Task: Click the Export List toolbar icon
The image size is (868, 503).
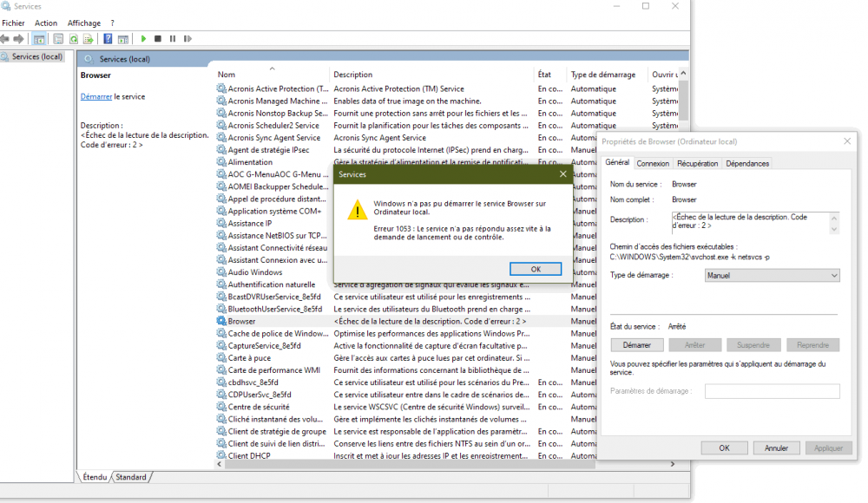Action: click(x=89, y=39)
